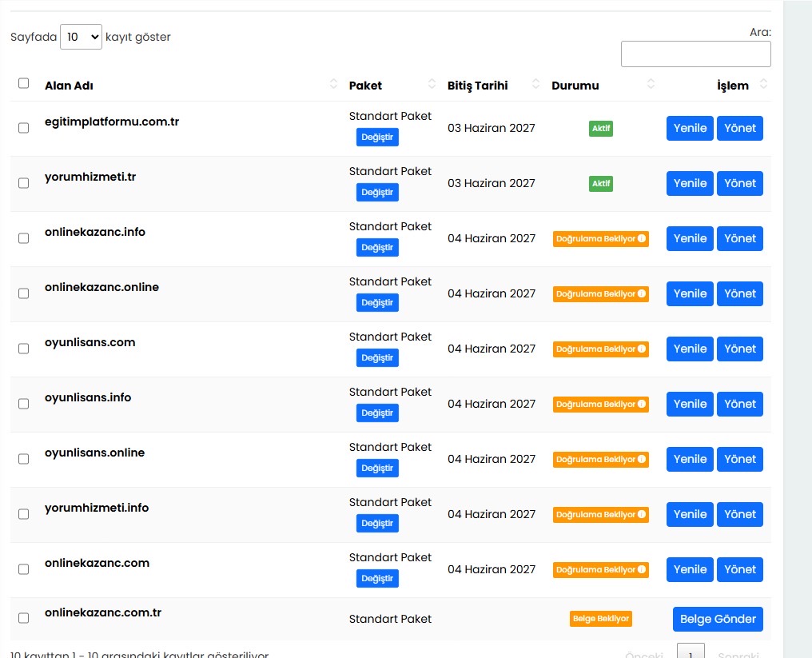Screen dimensions: 812x658
Task: Click Yenile in the oyunlisans.com row
Action: (690, 349)
